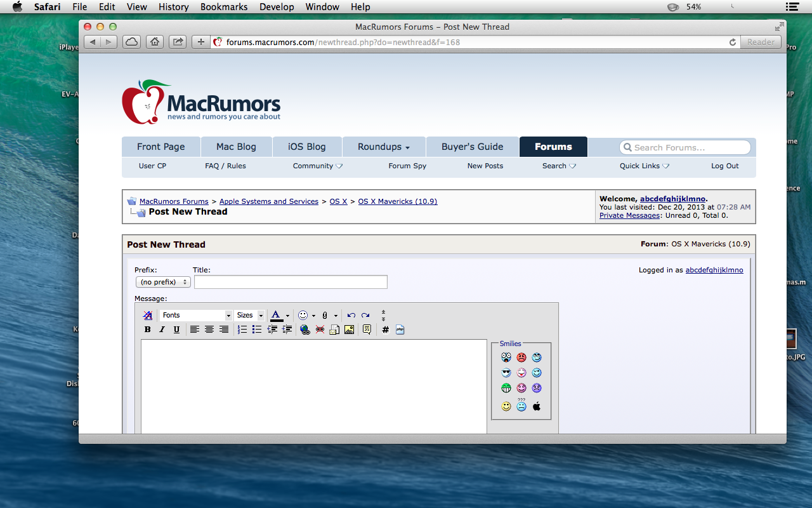
Task: Decrease indent in the editor
Action: tap(272, 330)
